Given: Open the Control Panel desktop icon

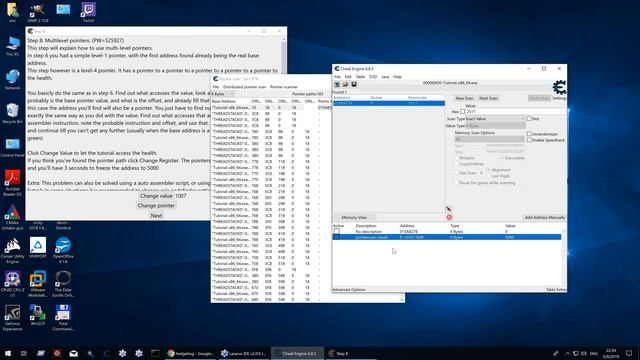Looking at the screenshot, I should [12, 147].
